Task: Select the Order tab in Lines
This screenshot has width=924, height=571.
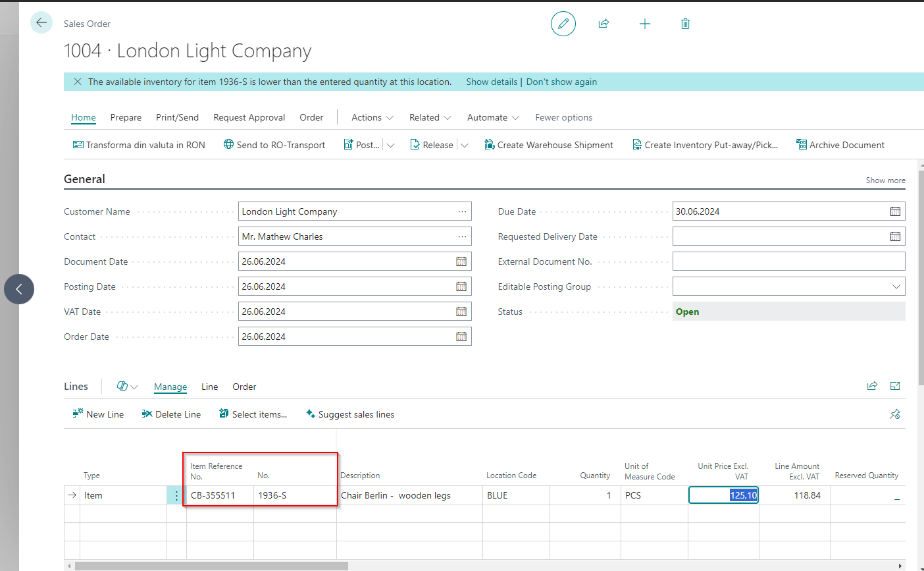Action: (244, 387)
